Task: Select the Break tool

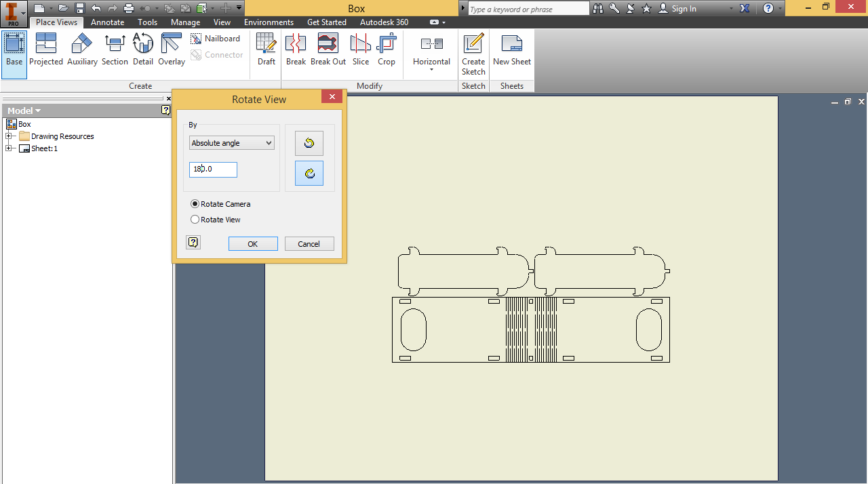Action: click(295, 51)
